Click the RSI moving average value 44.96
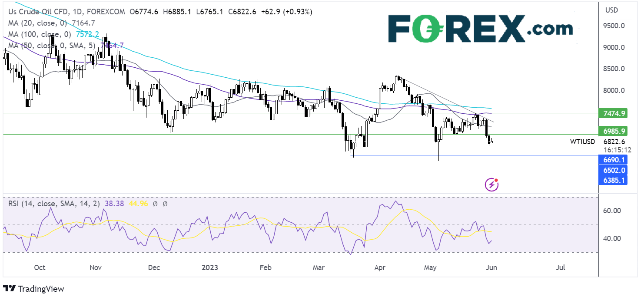644x300 pixels. pyautogui.click(x=139, y=203)
